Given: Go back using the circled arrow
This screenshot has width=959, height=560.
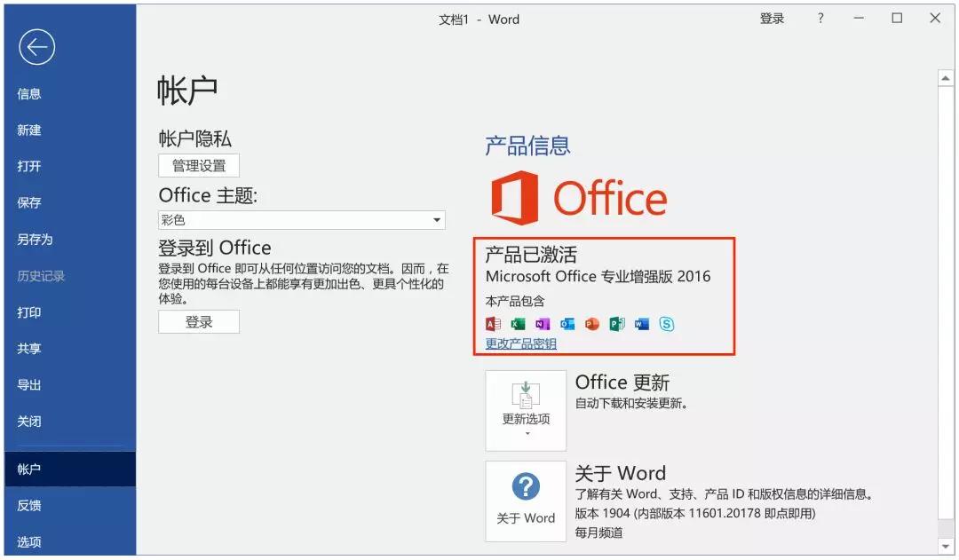Looking at the screenshot, I should point(36,47).
